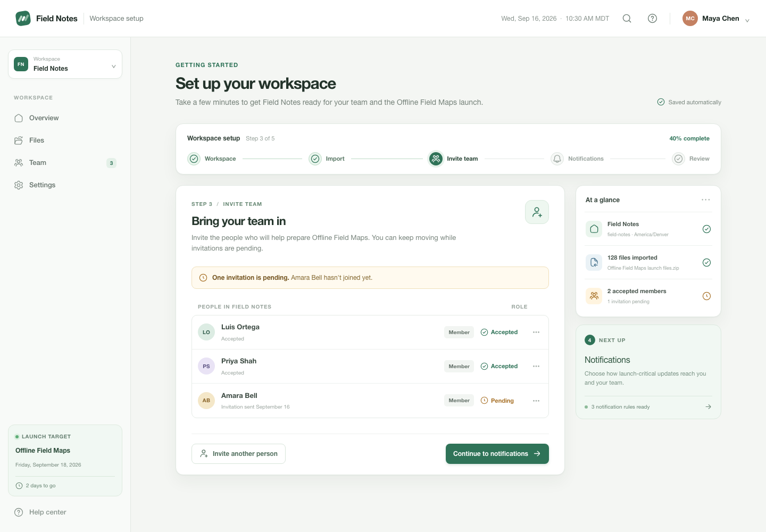Click the Invite team step icon
766x532 pixels.
pyautogui.click(x=436, y=159)
